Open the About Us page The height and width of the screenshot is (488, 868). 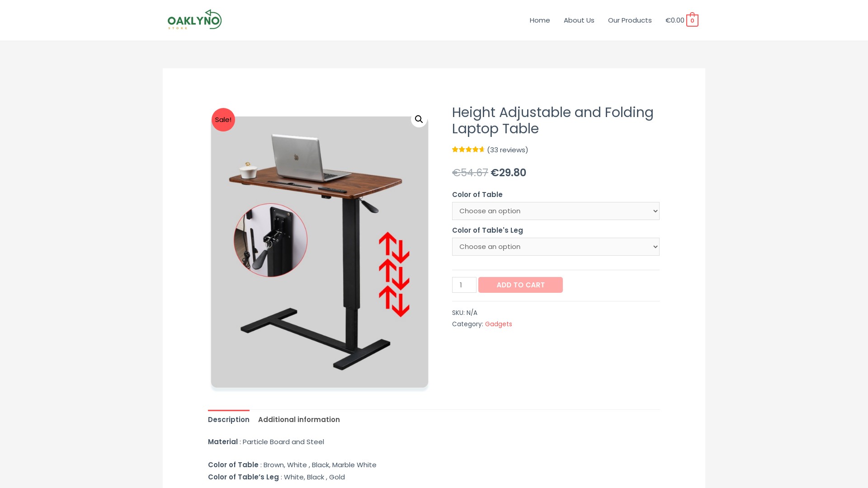(579, 20)
